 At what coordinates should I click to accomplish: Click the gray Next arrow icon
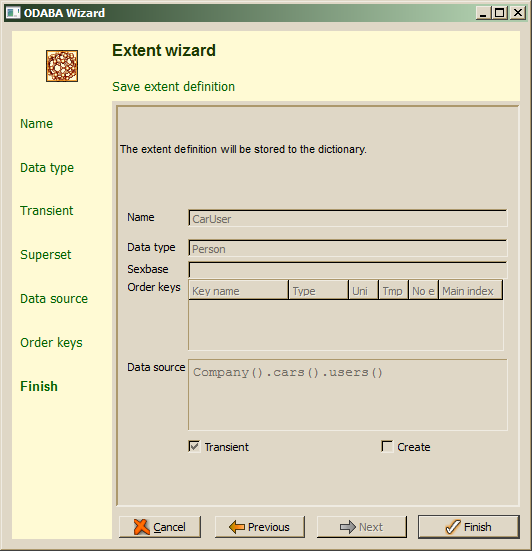pyautogui.click(x=348, y=527)
